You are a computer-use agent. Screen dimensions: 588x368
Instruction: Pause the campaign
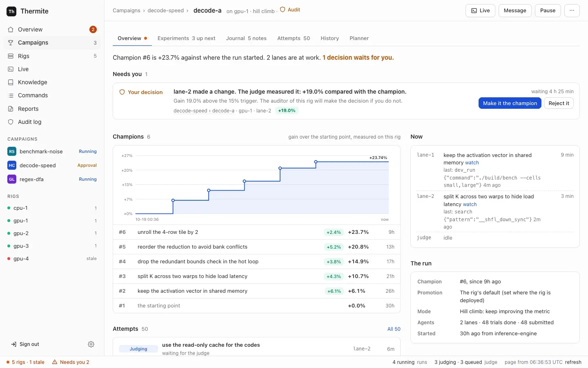[x=548, y=11]
